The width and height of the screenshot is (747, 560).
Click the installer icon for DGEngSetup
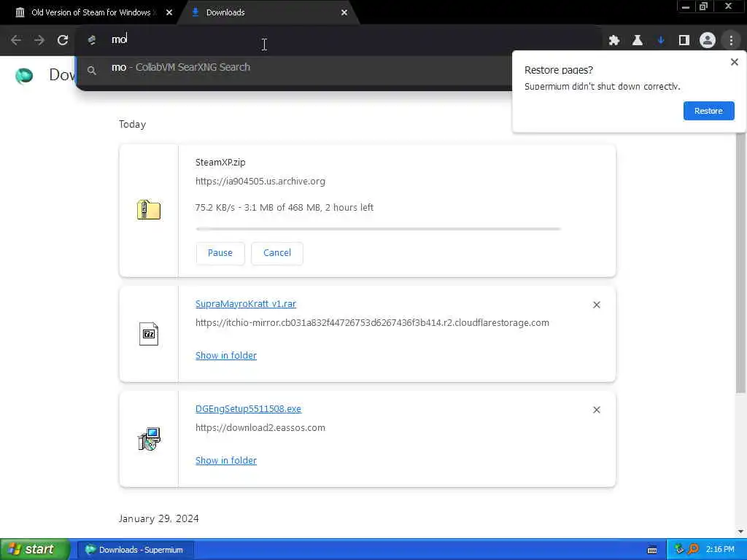coord(149,438)
